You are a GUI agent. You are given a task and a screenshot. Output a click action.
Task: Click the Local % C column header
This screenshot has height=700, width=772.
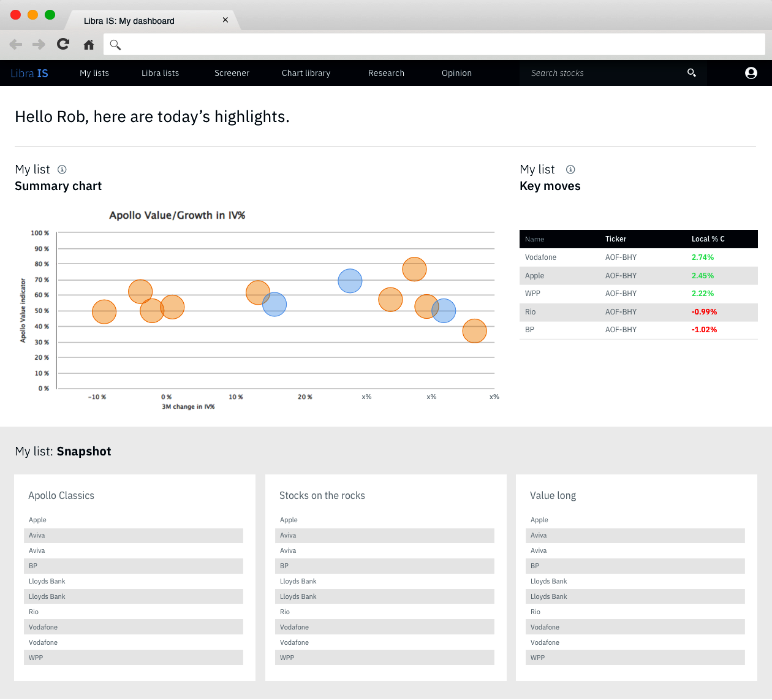(708, 239)
